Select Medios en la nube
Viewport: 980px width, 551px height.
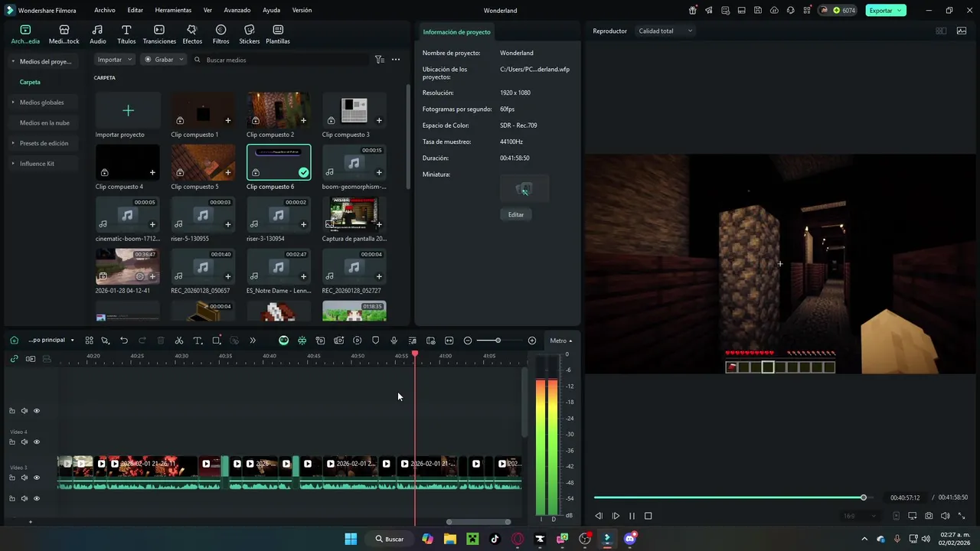44,122
